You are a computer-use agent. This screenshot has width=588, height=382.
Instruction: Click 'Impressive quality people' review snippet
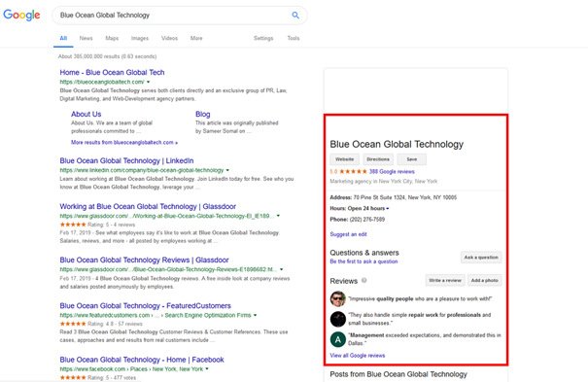click(x=420, y=298)
